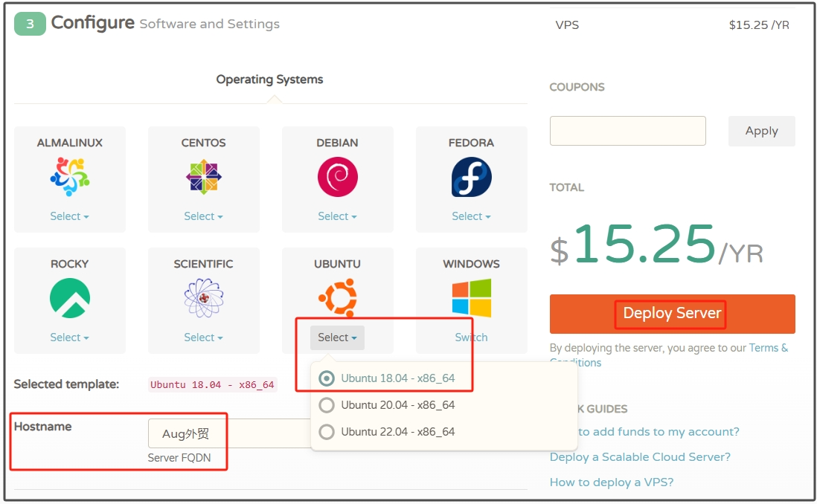Screen dimensions: 817x504
Task: Click the large '15.25' total amount
Action: point(645,244)
